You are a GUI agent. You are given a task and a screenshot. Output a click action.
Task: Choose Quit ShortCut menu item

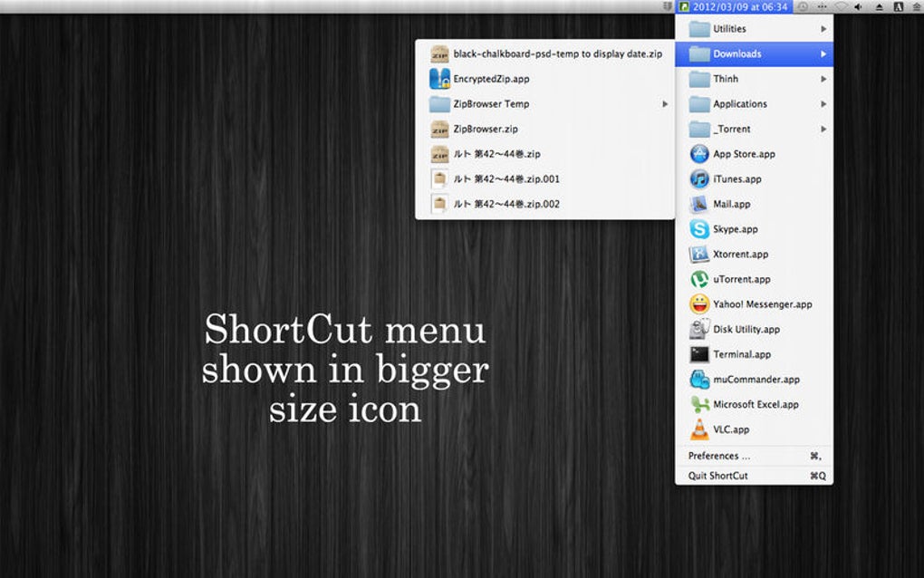[x=754, y=476]
